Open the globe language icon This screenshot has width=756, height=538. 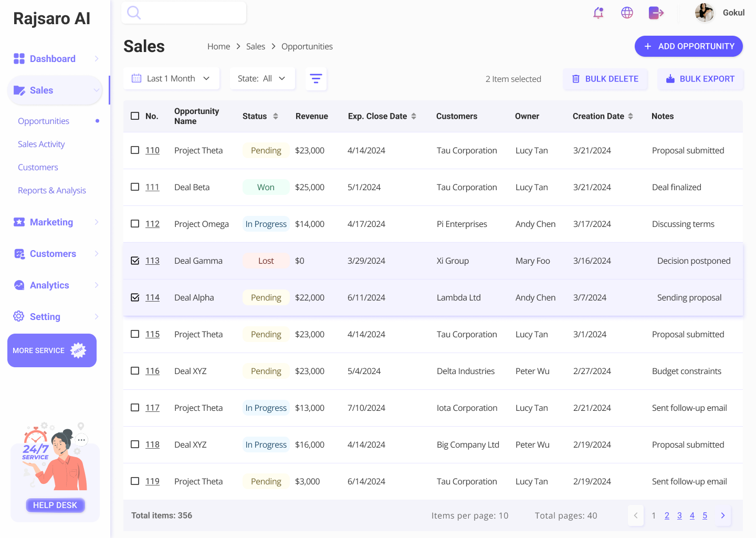click(x=627, y=13)
